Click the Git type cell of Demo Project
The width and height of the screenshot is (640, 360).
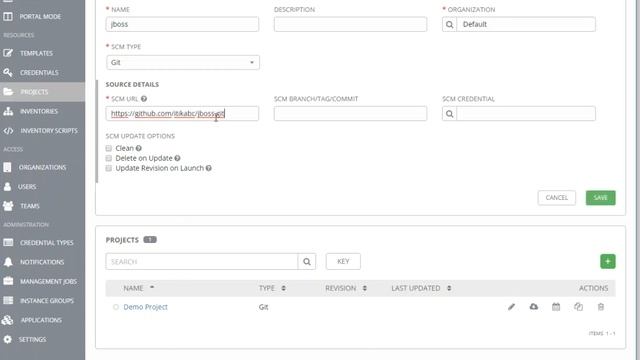pyautogui.click(x=263, y=307)
